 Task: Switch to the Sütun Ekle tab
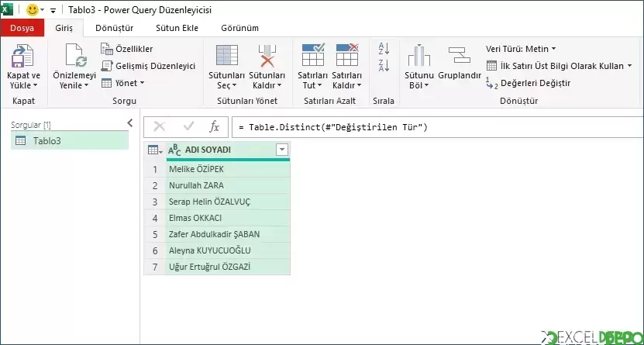click(x=177, y=29)
